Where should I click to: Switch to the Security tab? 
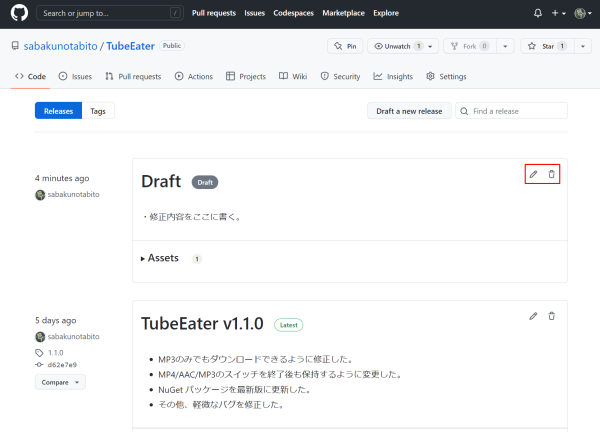(340, 77)
